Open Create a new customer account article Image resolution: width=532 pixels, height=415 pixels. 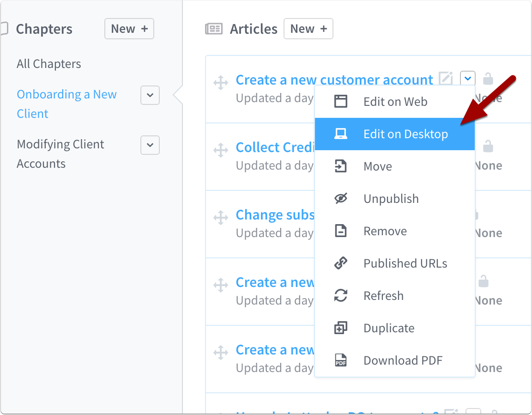(x=334, y=80)
